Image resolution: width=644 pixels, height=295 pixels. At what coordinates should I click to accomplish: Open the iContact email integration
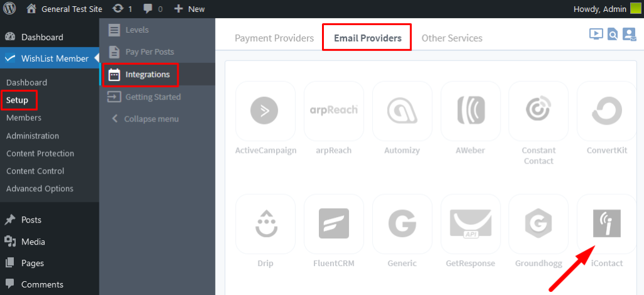click(607, 225)
